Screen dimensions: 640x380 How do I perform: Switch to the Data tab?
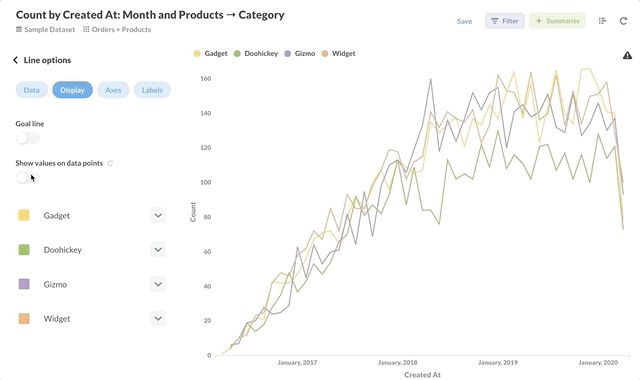(32, 90)
